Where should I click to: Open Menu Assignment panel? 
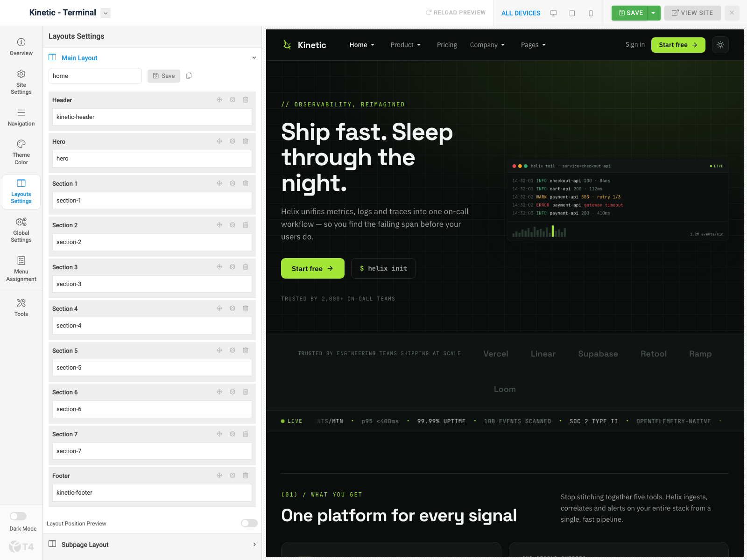click(21, 269)
